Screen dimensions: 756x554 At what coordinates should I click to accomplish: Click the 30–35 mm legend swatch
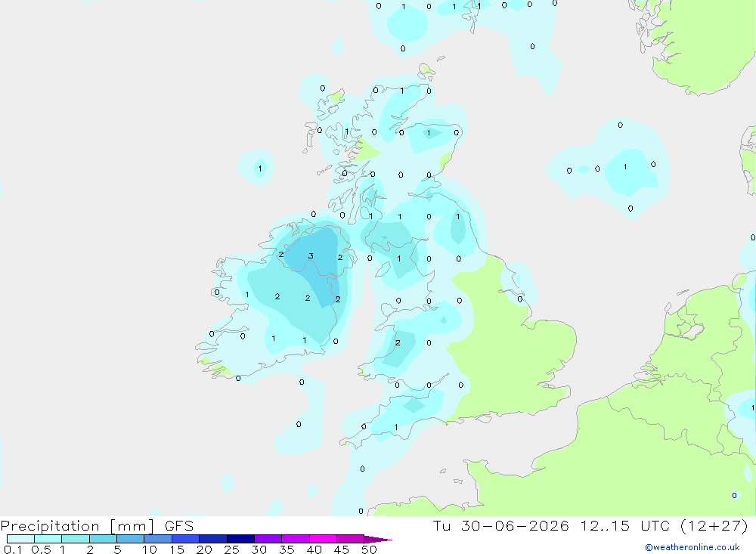tap(268, 539)
